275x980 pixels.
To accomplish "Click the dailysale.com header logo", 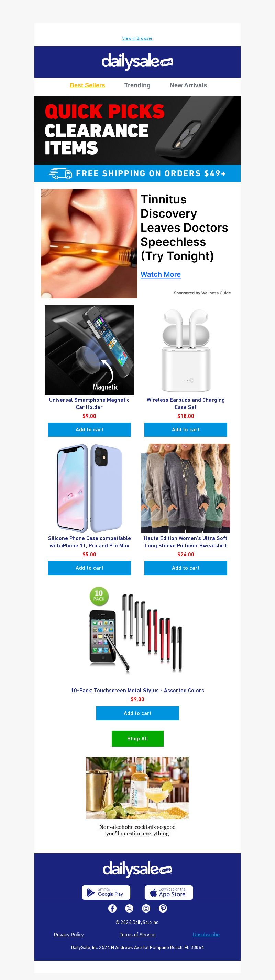I will pyautogui.click(x=137, y=62).
